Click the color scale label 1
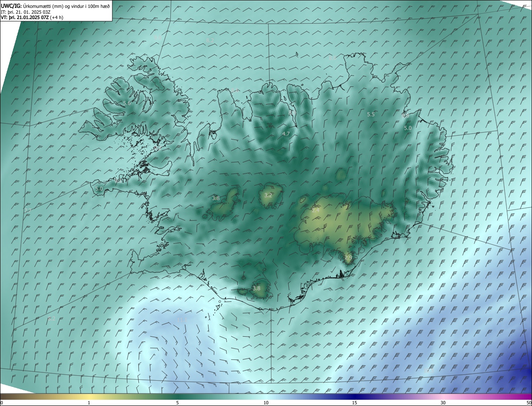Screen dimensions: 532x406 pyautogui.click(x=89, y=403)
